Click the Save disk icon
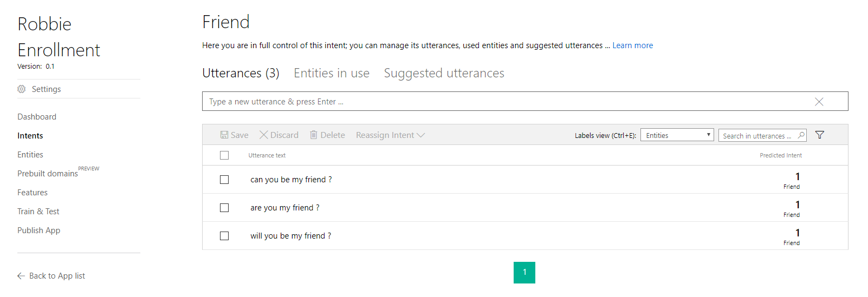Screen dimensions: 868x297 [224, 135]
